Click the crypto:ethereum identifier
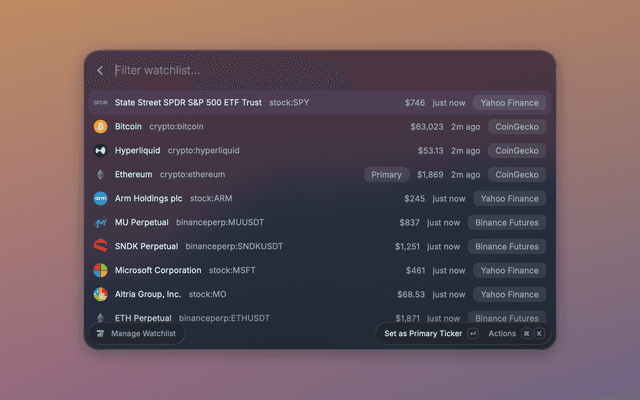 (192, 175)
